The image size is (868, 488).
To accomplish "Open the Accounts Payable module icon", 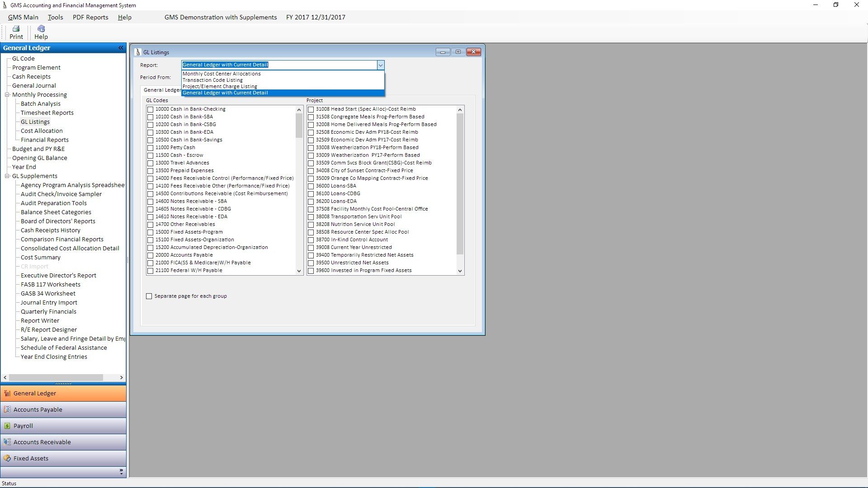I will click(x=7, y=409).
